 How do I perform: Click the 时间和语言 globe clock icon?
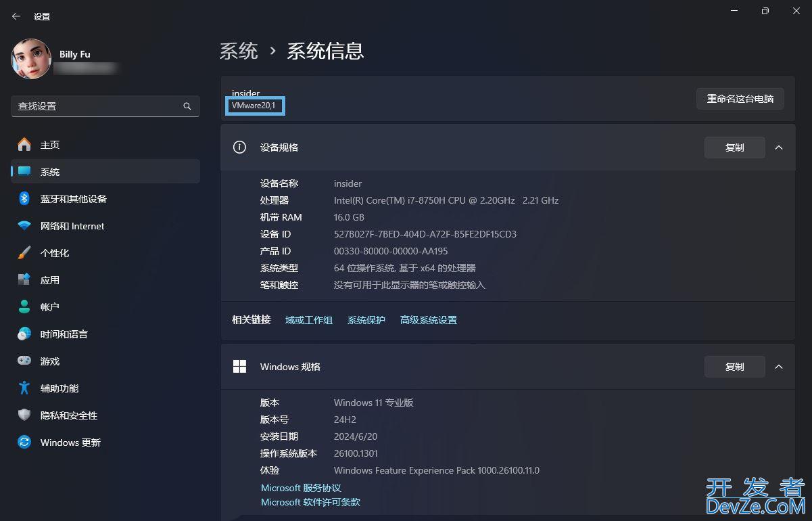pos(24,334)
